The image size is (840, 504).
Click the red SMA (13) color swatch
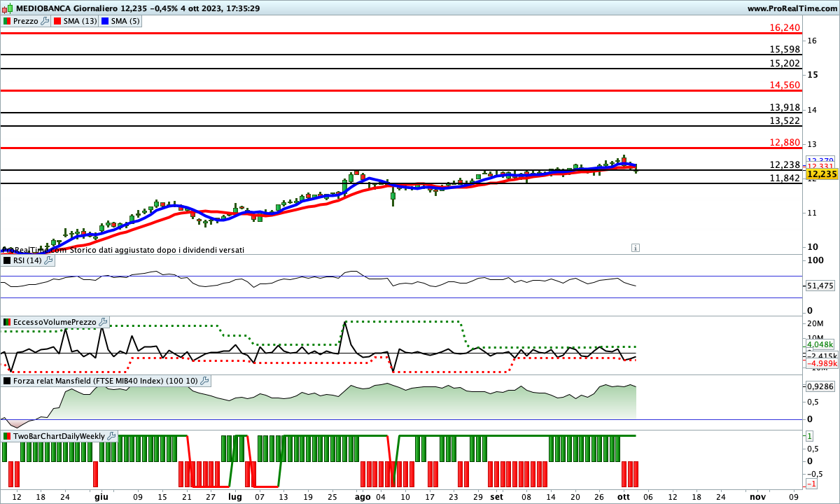pyautogui.click(x=57, y=21)
